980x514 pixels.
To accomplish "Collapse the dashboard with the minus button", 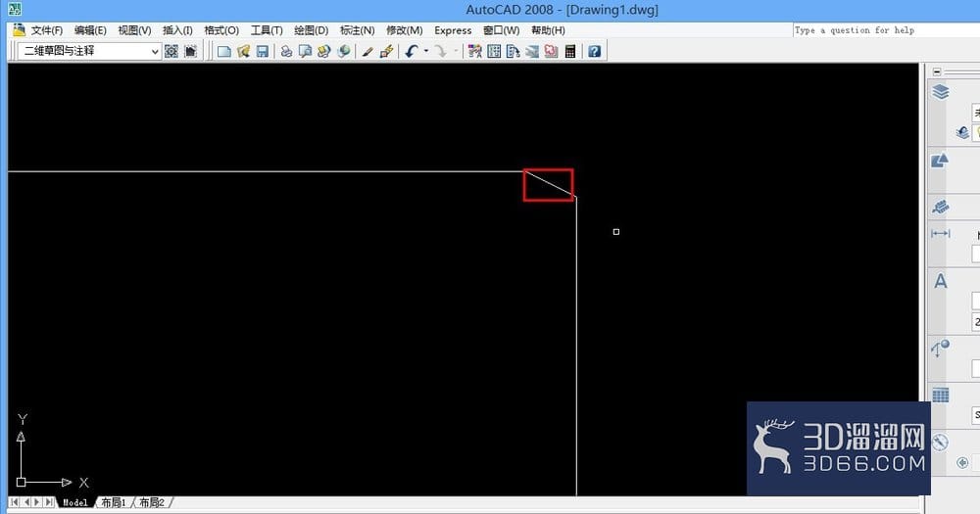I will point(936,71).
